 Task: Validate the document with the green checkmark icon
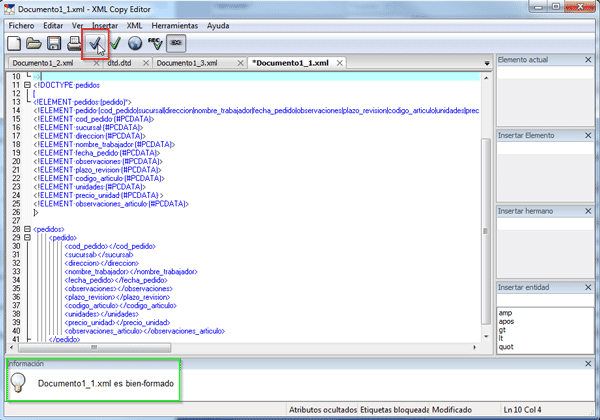click(x=116, y=43)
